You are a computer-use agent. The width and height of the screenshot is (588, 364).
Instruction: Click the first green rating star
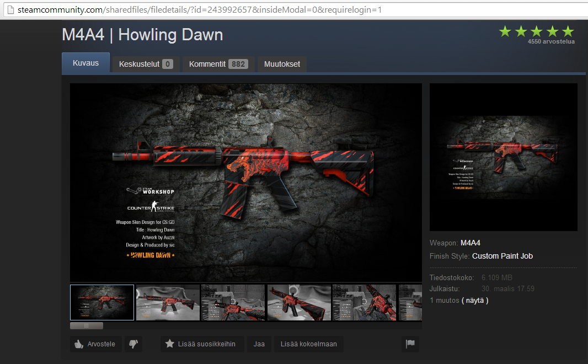(x=504, y=31)
